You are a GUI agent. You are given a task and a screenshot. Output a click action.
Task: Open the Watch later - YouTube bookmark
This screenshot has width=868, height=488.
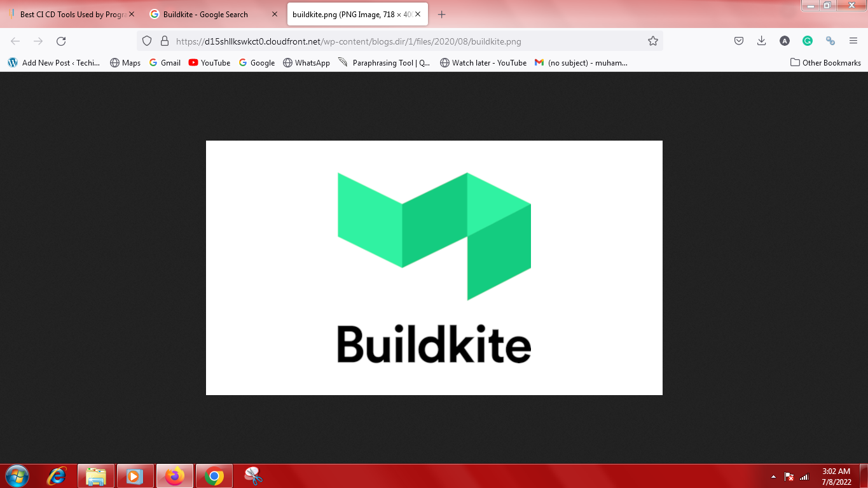pyautogui.click(x=483, y=63)
